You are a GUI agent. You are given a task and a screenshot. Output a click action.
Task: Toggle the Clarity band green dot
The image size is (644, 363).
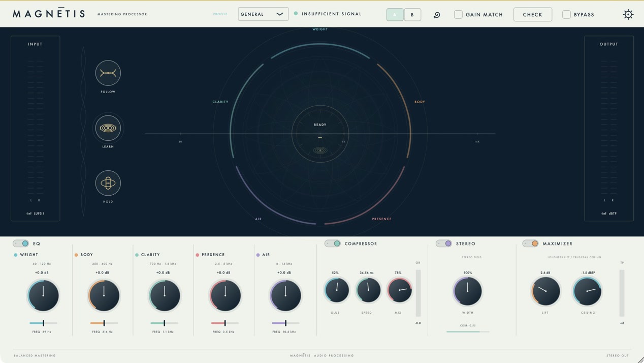point(137,255)
